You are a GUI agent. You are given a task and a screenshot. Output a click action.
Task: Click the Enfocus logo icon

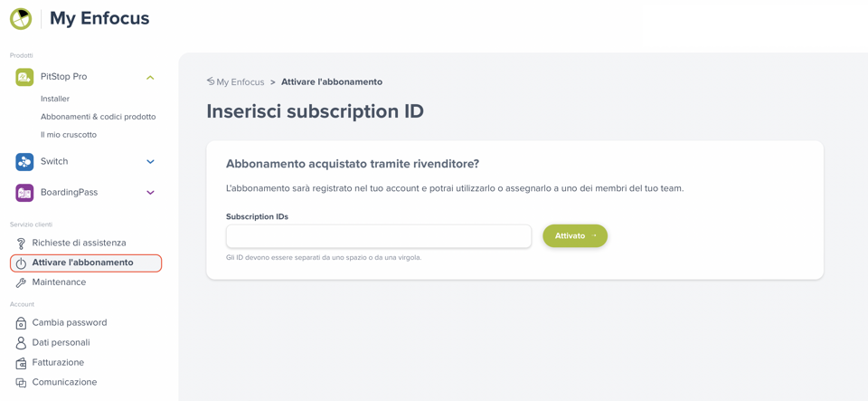tap(21, 19)
